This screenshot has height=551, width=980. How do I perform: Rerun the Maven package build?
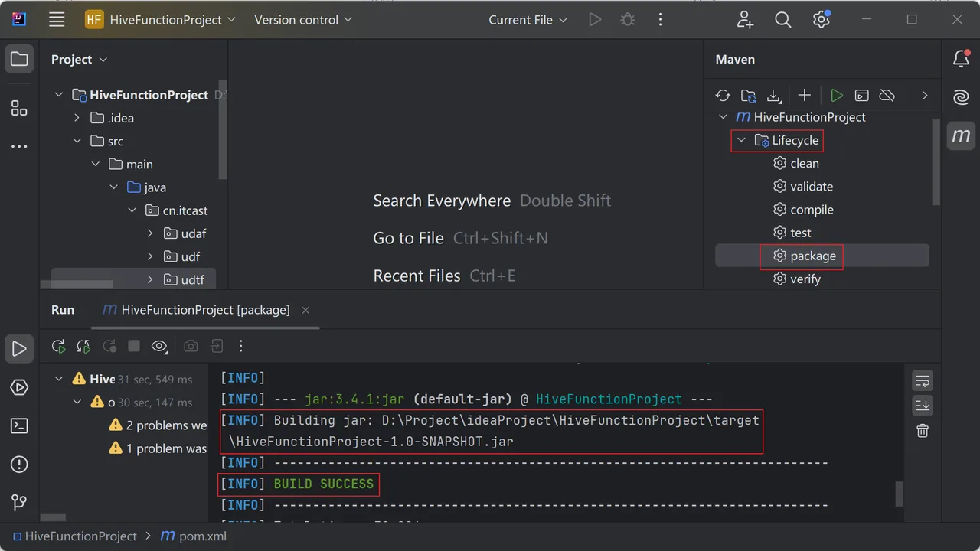pos(58,347)
